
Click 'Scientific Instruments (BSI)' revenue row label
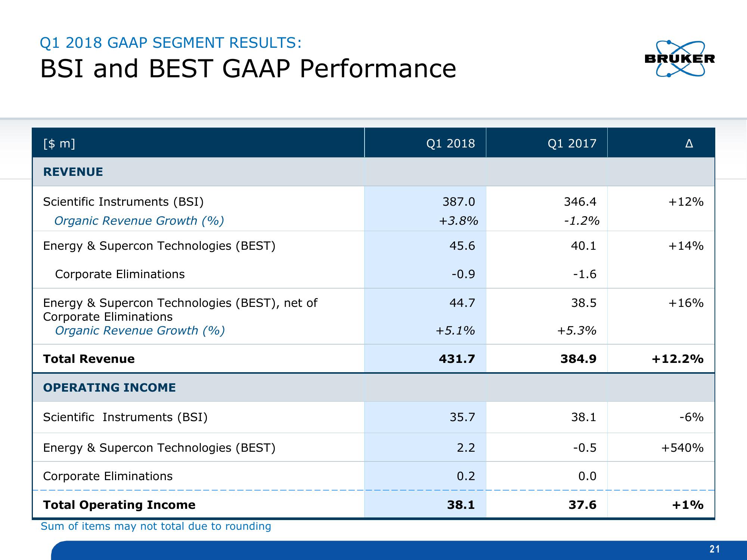pyautogui.click(x=123, y=202)
